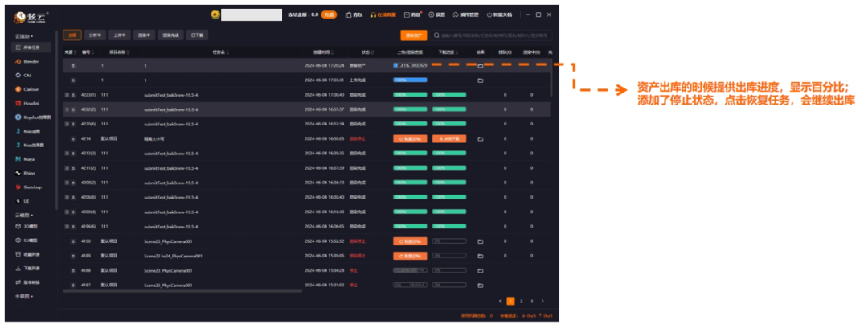The height and width of the screenshot is (329, 868).
Task: Click 恢复(0%) for task 4214
Action: (410, 139)
